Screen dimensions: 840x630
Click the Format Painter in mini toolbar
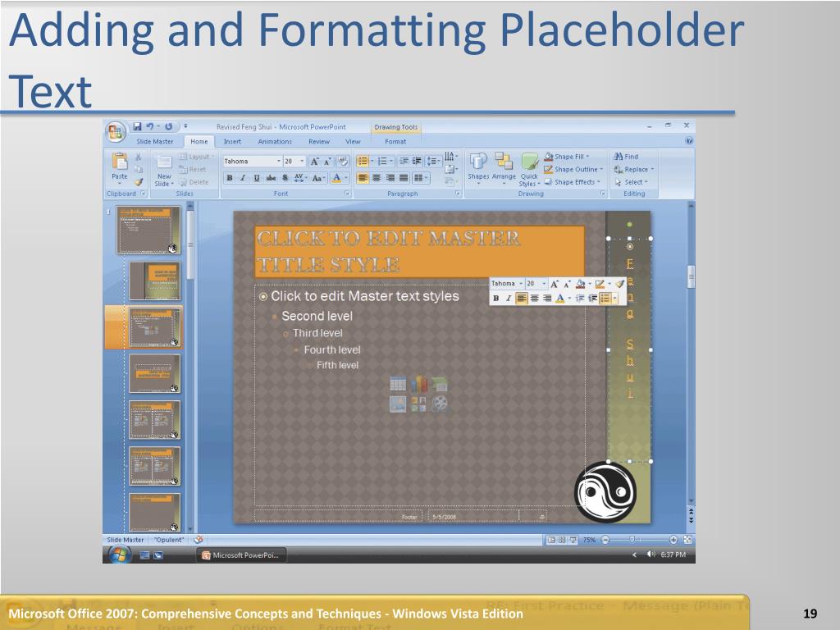coord(620,284)
